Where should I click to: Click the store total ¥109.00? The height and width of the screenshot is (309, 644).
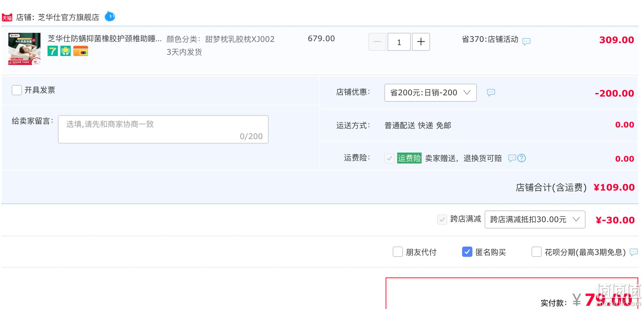point(614,187)
